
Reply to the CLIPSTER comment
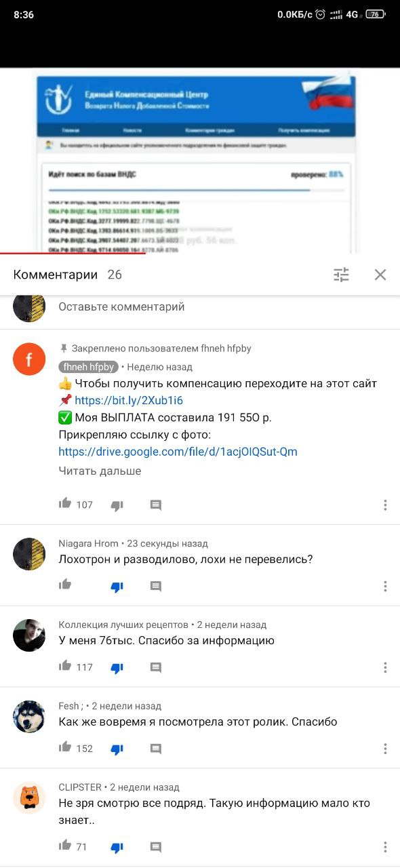(x=156, y=847)
